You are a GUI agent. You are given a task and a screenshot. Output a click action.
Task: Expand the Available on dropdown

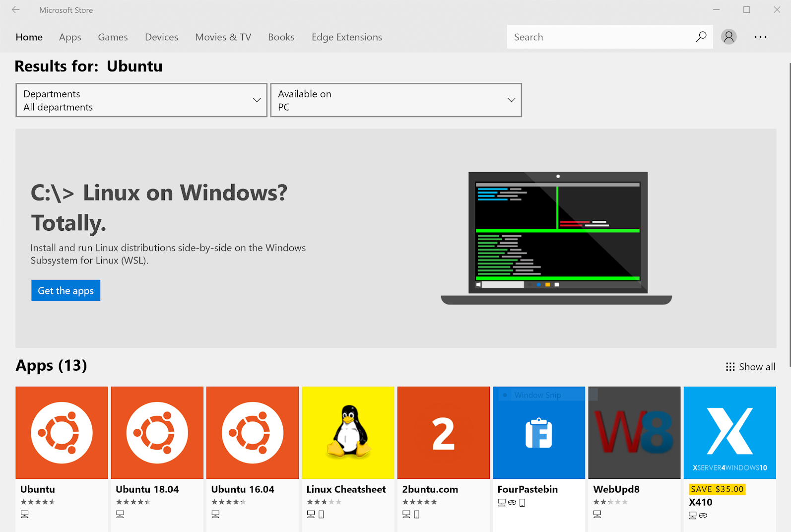pos(396,100)
